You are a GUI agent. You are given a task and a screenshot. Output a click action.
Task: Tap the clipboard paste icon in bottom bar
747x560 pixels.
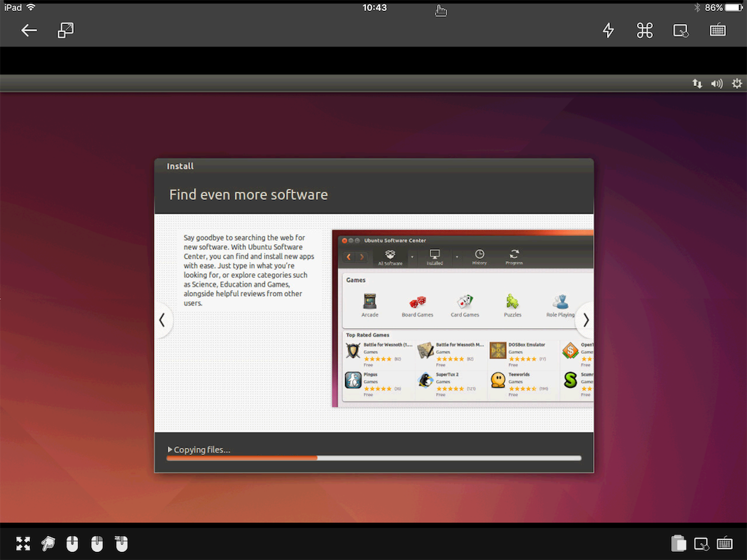coord(678,543)
